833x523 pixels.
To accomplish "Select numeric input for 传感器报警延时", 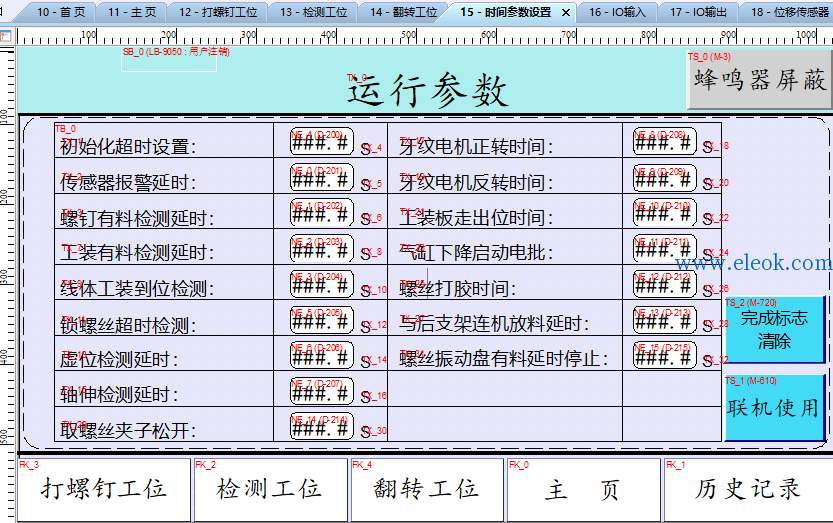I will point(322,177).
